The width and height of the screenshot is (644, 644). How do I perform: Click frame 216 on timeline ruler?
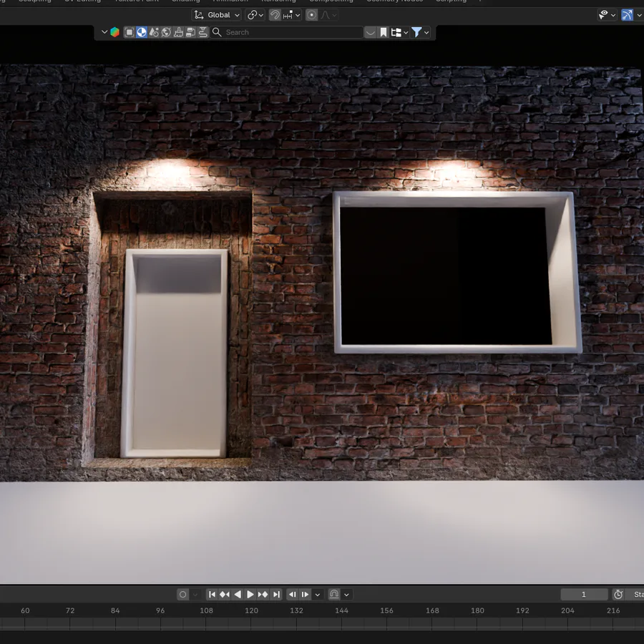click(x=613, y=610)
